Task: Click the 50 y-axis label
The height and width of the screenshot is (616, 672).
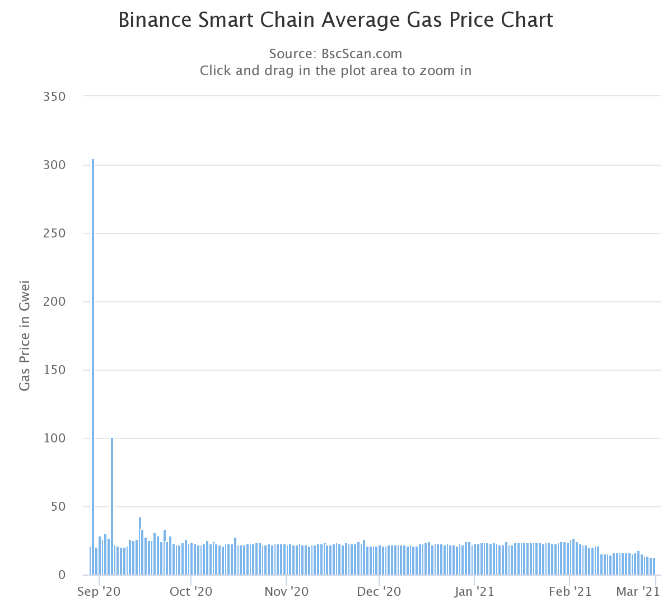Action: tap(58, 507)
